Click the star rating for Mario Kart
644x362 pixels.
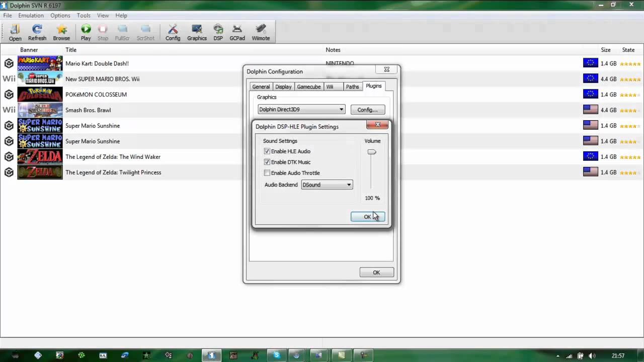pos(630,64)
